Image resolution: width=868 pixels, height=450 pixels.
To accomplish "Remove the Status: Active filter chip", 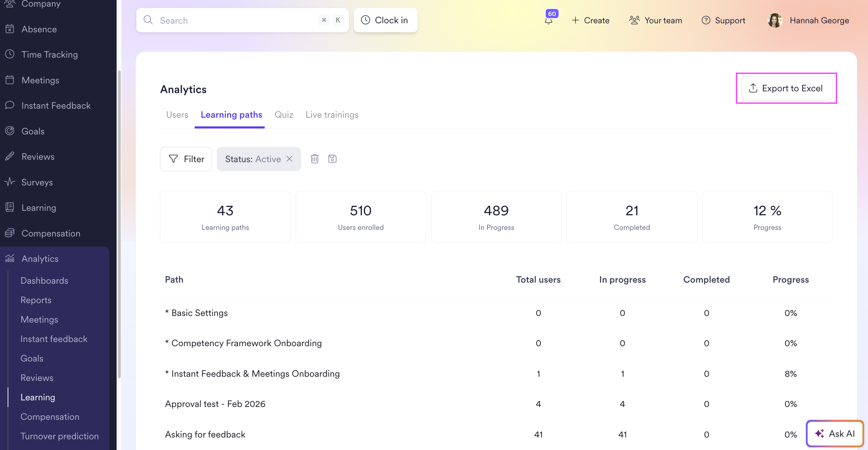I will coord(289,159).
